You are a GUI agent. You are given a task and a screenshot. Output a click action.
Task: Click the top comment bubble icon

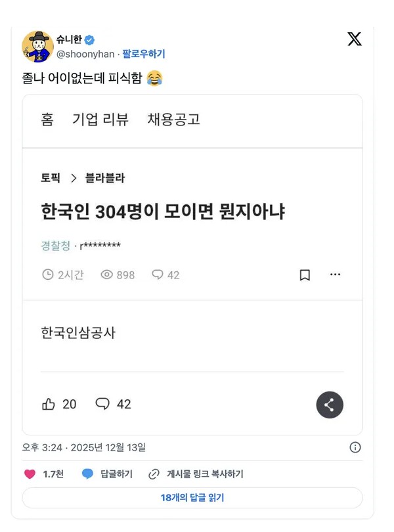158,275
